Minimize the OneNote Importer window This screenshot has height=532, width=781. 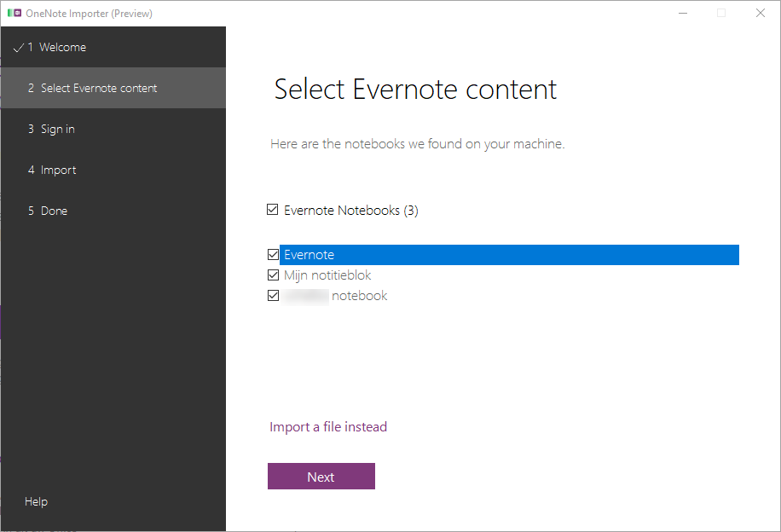pyautogui.click(x=683, y=13)
